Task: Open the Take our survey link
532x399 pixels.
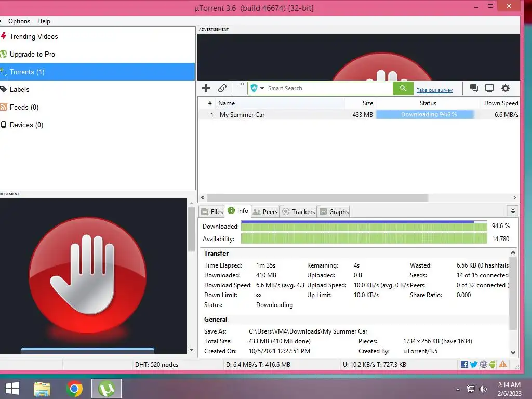Action: coord(434,90)
